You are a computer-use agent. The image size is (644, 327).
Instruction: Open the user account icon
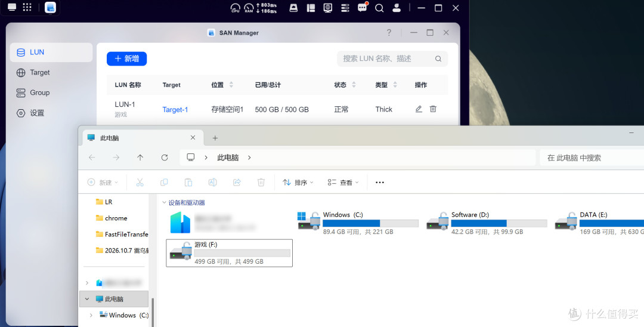point(397,8)
